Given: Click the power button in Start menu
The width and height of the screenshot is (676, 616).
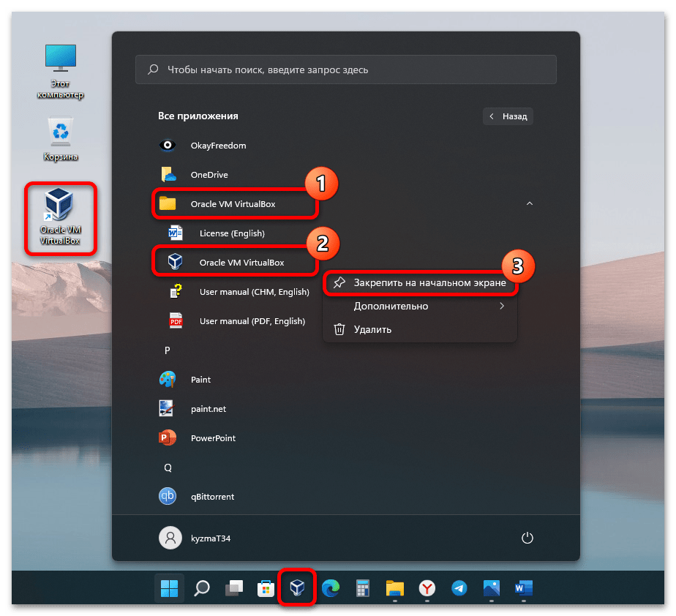Looking at the screenshot, I should 527,538.
